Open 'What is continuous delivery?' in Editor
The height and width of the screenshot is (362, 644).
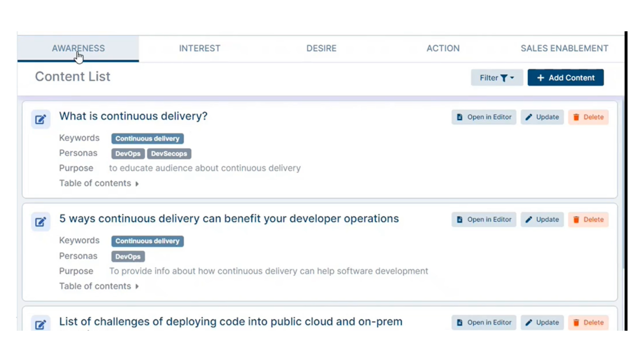484,117
